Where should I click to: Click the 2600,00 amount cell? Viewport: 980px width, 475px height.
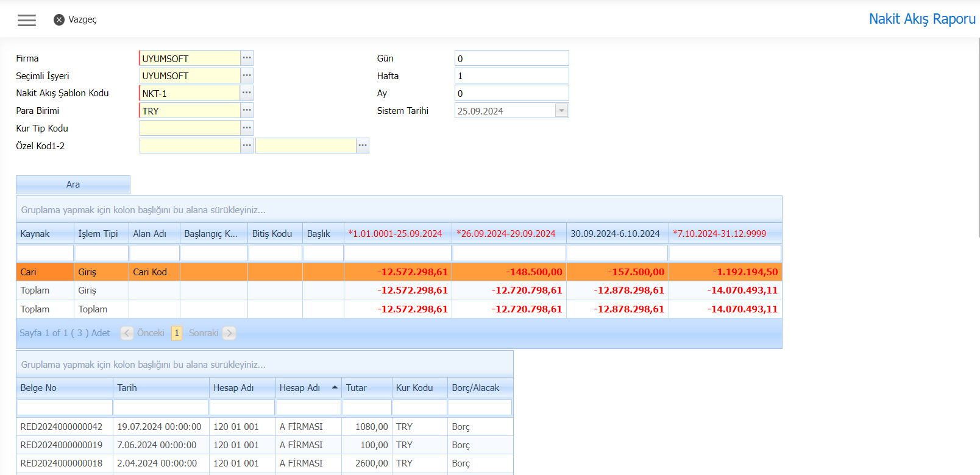367,463
